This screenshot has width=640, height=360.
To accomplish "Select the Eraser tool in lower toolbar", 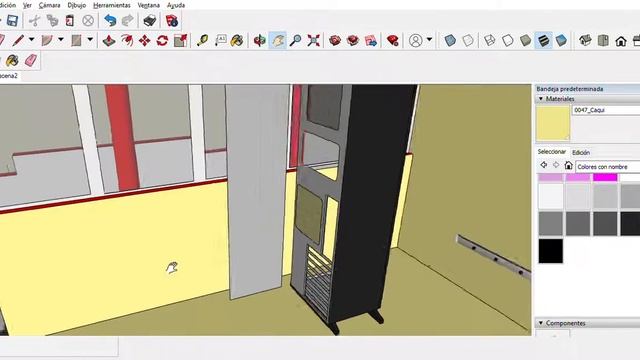I will 31,60.
